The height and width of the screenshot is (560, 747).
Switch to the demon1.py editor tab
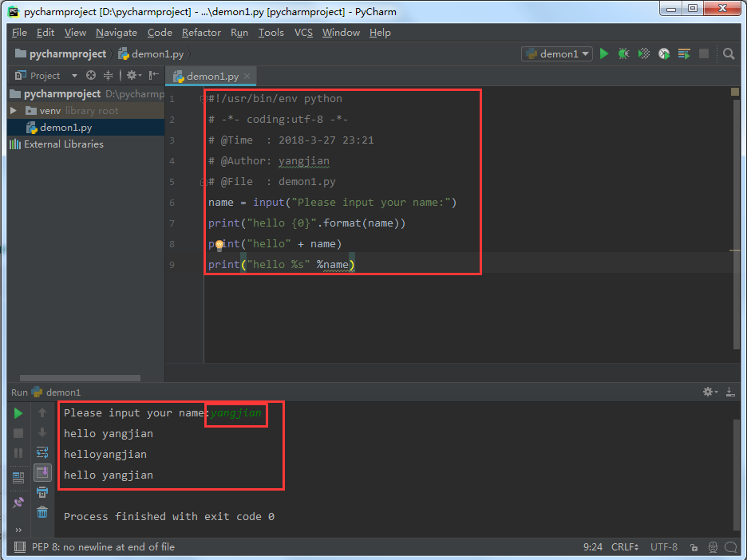pos(210,76)
